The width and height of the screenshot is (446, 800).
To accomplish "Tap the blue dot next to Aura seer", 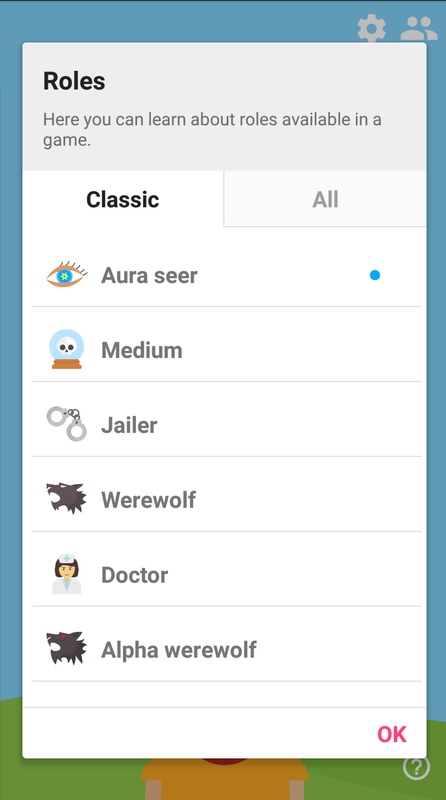I will click(x=375, y=276).
